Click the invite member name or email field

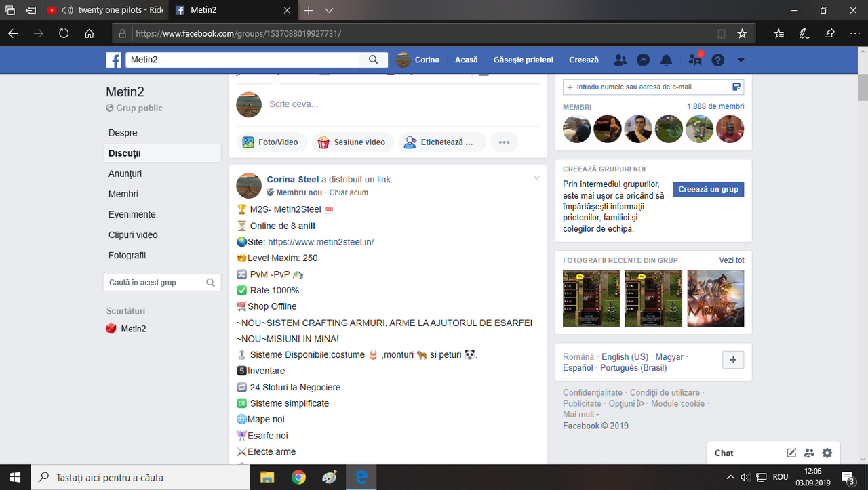[653, 87]
